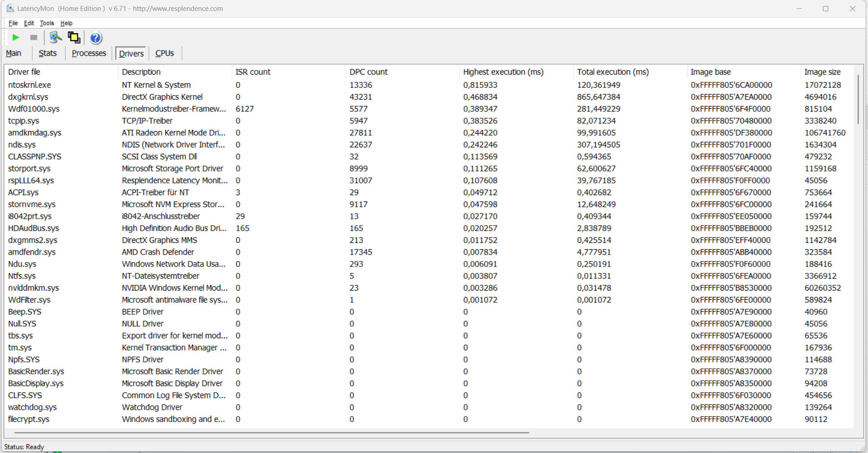This screenshot has height=453, width=868.
Task: Select the rspLLL64.sys row
Action: click(x=429, y=181)
